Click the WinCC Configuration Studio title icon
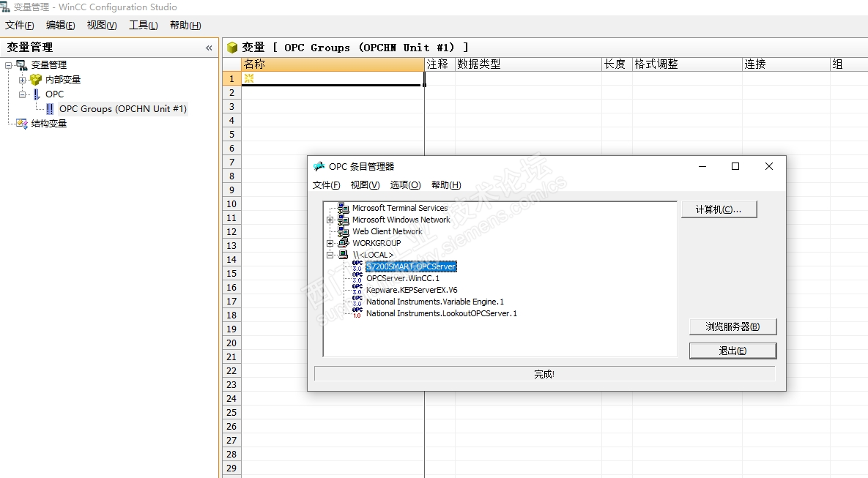 (x=4, y=7)
